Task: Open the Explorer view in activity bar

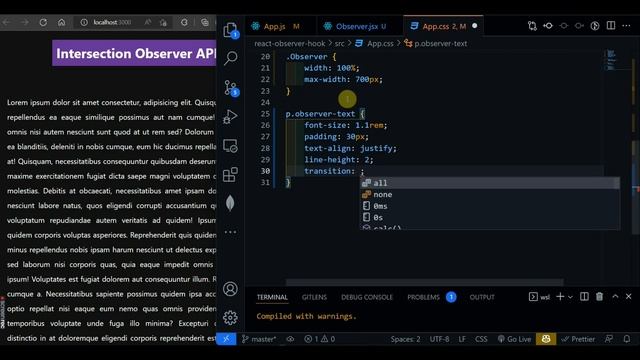Action: pos(230,30)
